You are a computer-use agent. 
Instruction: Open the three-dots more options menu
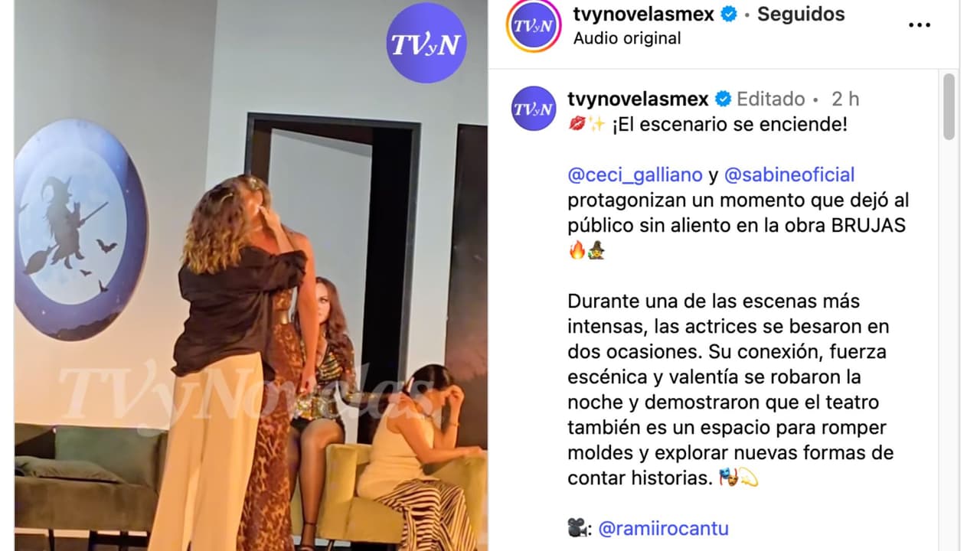pyautogui.click(x=919, y=25)
